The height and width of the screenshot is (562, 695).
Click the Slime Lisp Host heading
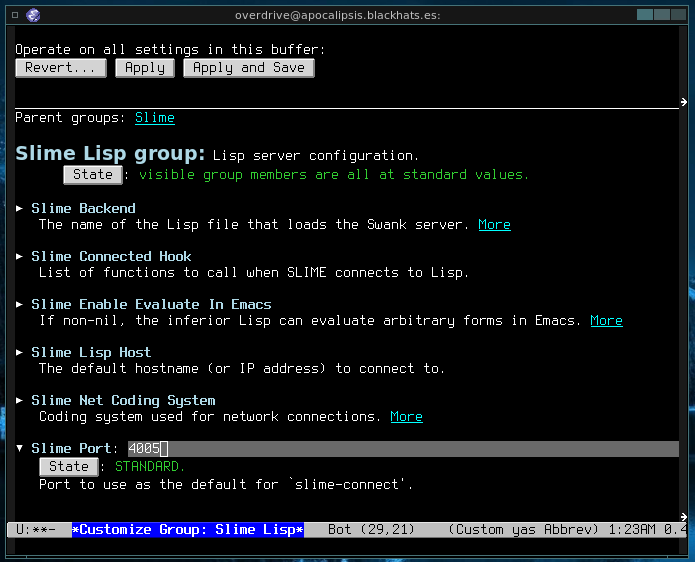(x=91, y=352)
